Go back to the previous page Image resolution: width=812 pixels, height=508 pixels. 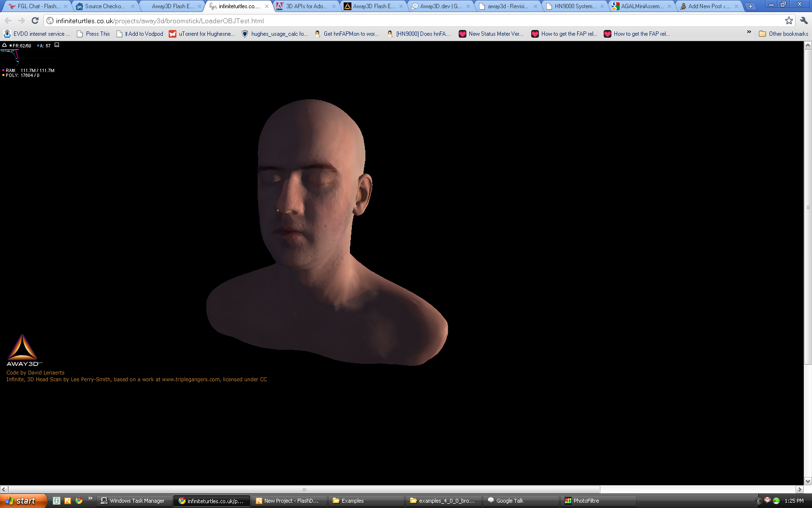(x=8, y=20)
